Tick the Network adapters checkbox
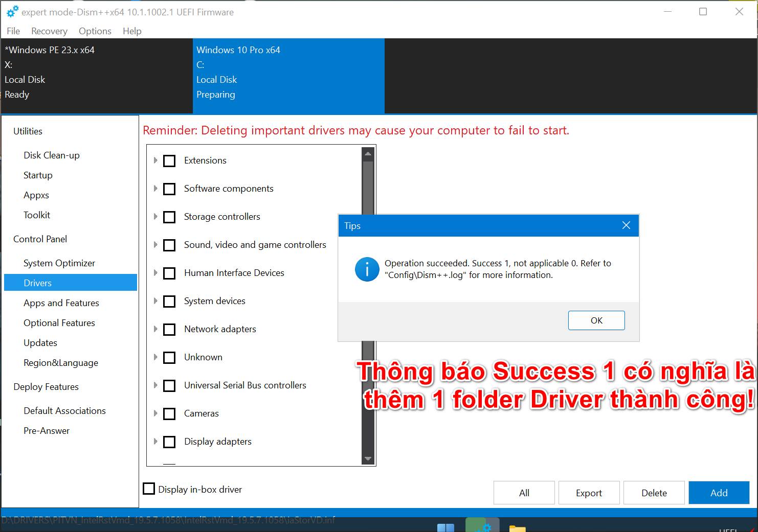This screenshot has height=532, width=758. (169, 330)
